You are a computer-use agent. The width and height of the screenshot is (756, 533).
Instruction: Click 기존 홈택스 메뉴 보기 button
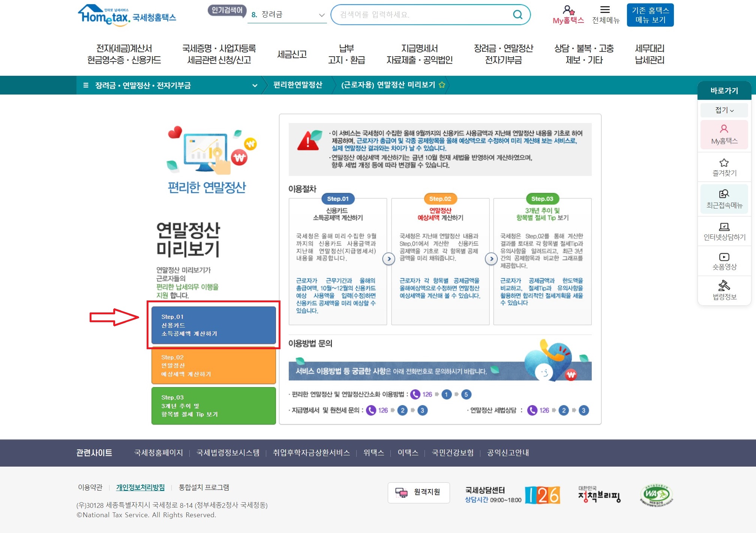(x=650, y=15)
